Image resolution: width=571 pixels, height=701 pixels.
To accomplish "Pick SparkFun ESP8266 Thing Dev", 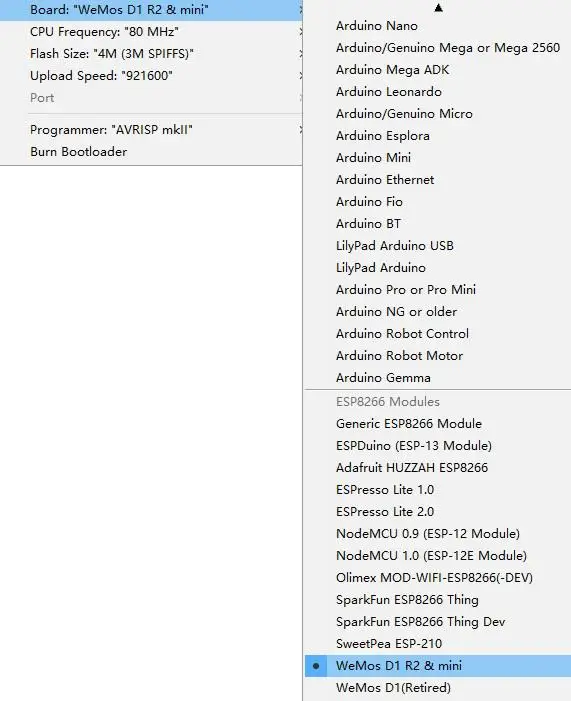I will pos(438,621).
